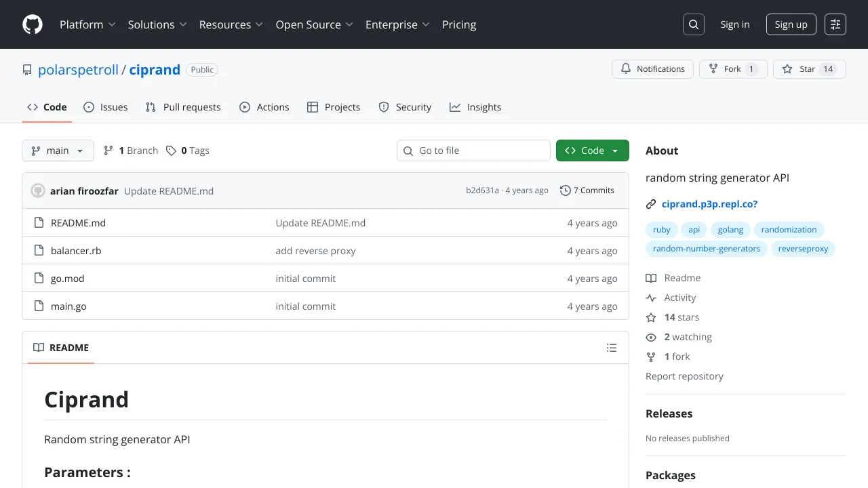Click arian firoozfar's avatar image
The width and height of the screenshot is (868, 488).
(x=38, y=191)
